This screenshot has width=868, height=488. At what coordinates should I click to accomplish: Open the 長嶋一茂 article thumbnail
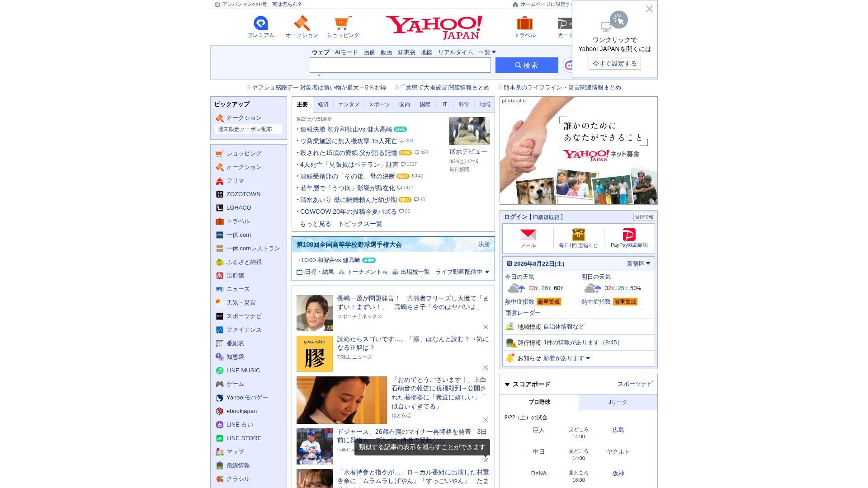[315, 313]
